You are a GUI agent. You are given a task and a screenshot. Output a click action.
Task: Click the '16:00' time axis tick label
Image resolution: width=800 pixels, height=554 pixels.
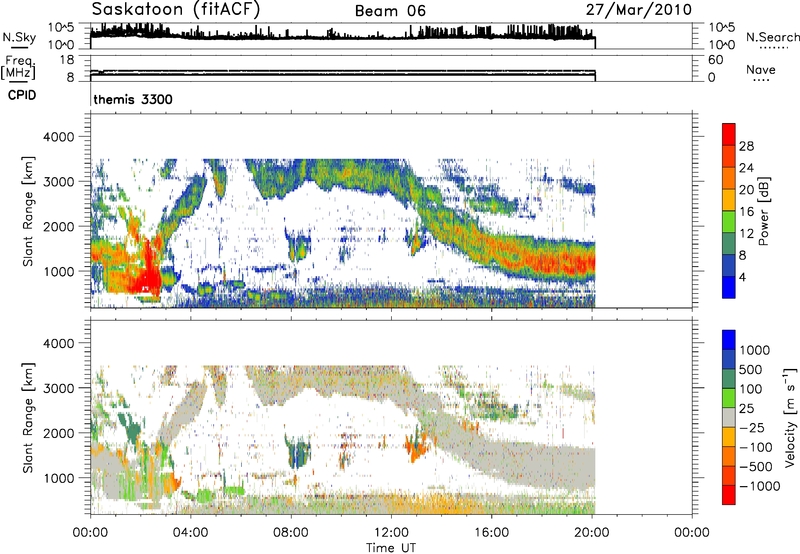491,533
